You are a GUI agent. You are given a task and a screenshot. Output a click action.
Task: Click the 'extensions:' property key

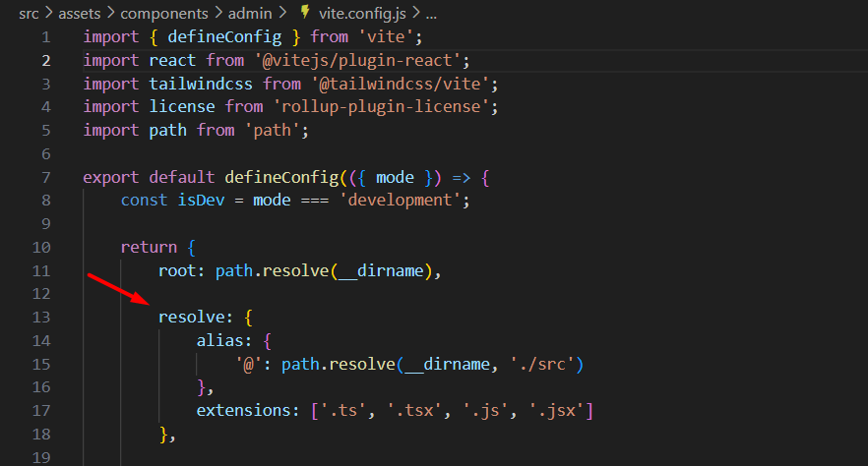click(248, 411)
